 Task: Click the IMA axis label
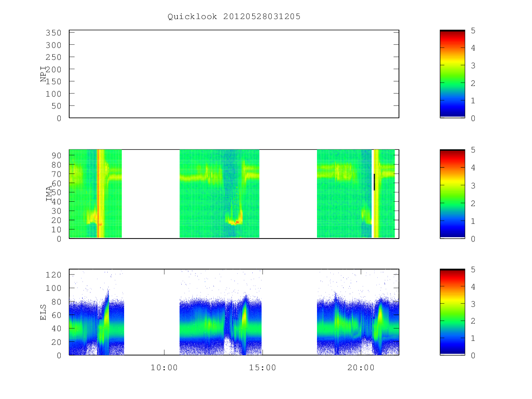pyautogui.click(x=49, y=194)
